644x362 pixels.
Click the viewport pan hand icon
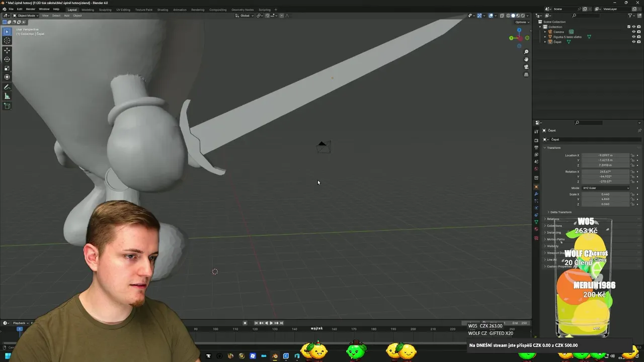[x=526, y=59]
